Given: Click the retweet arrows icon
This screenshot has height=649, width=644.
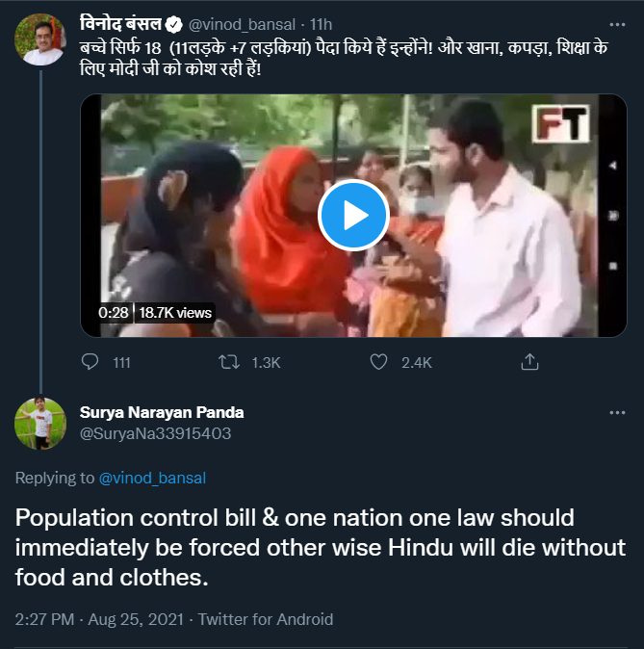Looking at the screenshot, I should pyautogui.click(x=229, y=362).
